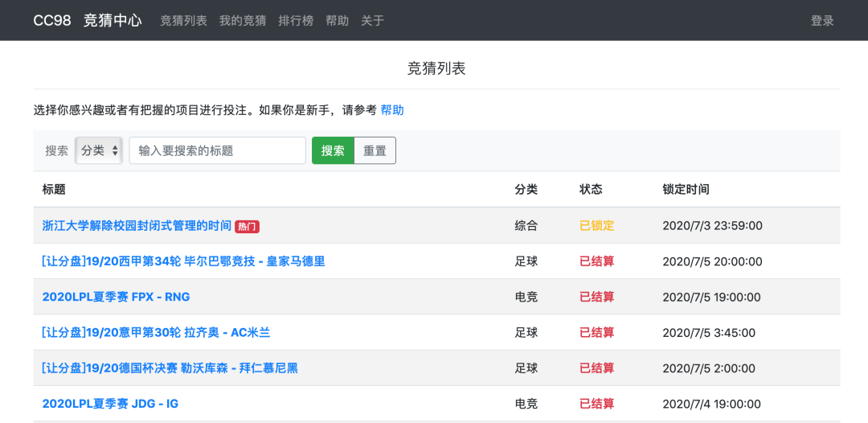868x423 pixels.
Task: Click the 标题 column header
Action: (54, 189)
